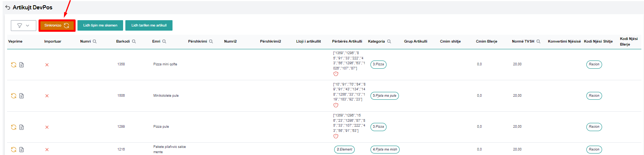Screen dimensions: 644x155
Task: Click red X for Pizza mini qofte
Action: [47, 65]
